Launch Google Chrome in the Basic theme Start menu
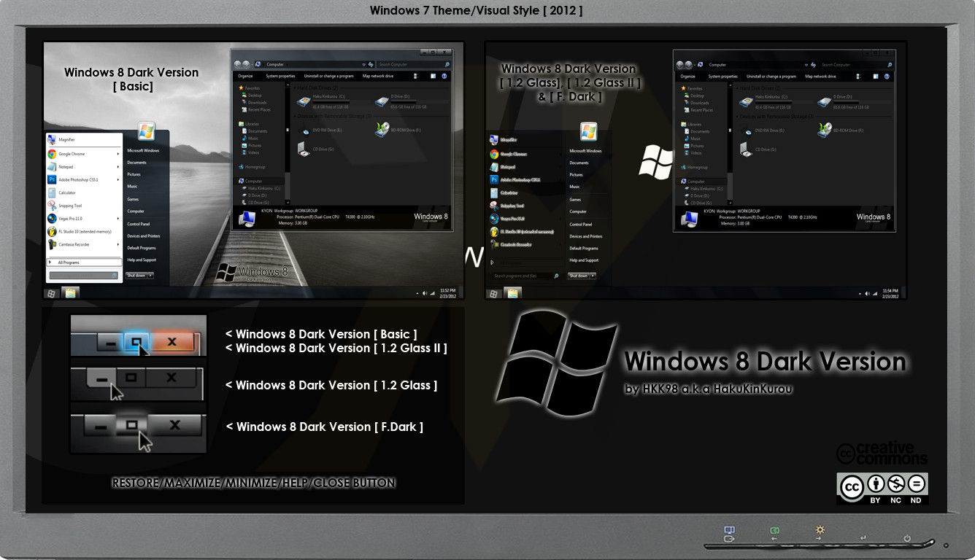 tap(83, 154)
